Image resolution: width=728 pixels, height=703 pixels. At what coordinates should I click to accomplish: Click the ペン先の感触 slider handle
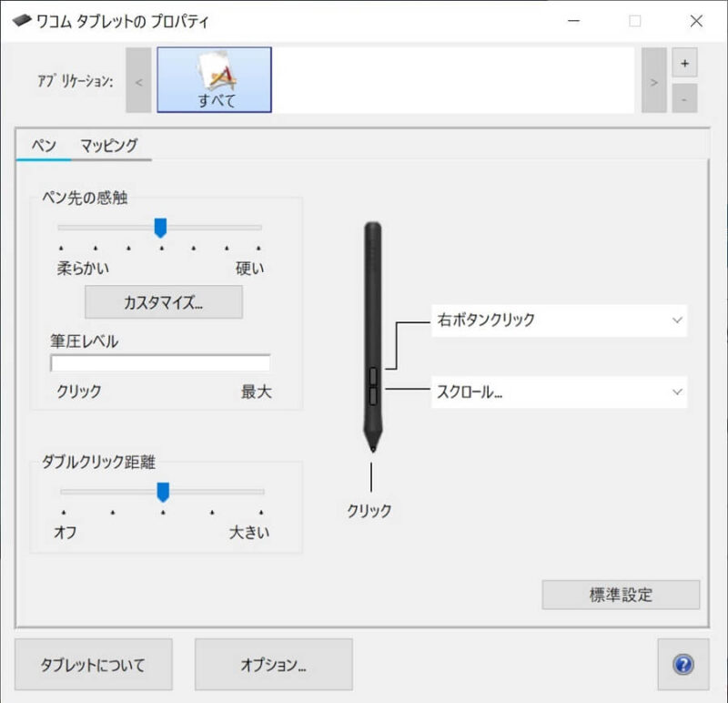click(x=160, y=228)
